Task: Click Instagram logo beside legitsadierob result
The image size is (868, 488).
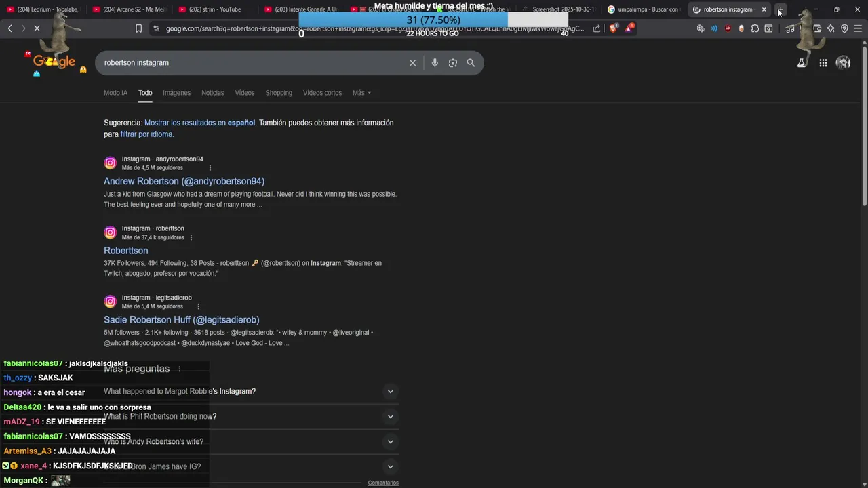Action: 110,302
